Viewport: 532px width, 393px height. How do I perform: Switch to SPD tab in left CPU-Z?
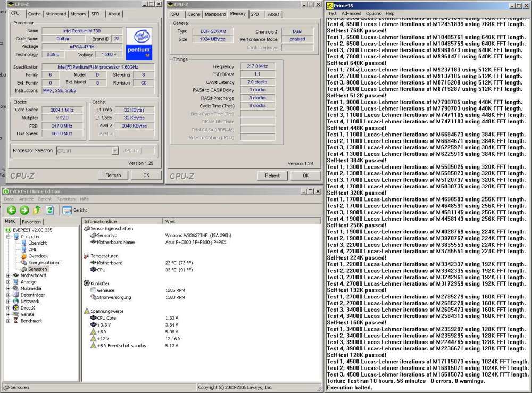95,14
